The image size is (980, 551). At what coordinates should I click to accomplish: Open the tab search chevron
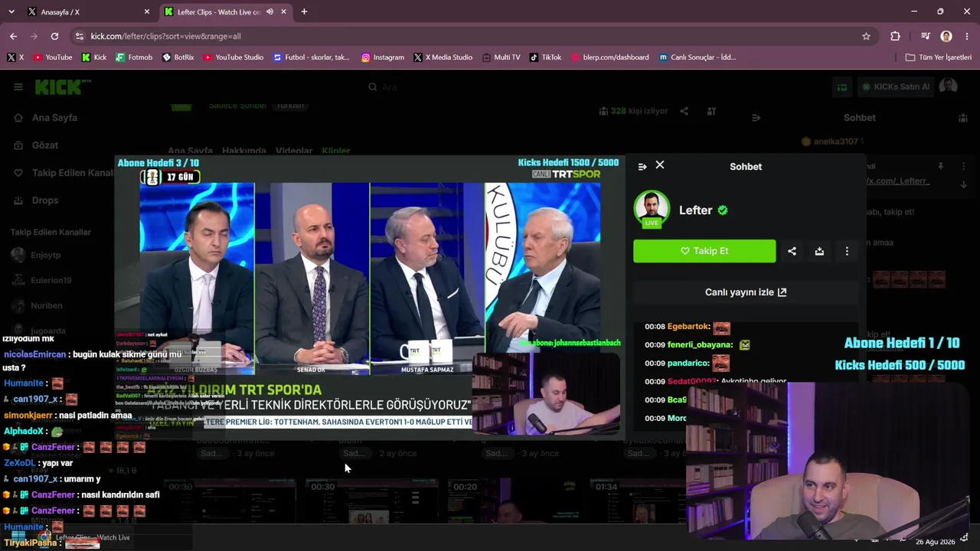click(x=12, y=12)
